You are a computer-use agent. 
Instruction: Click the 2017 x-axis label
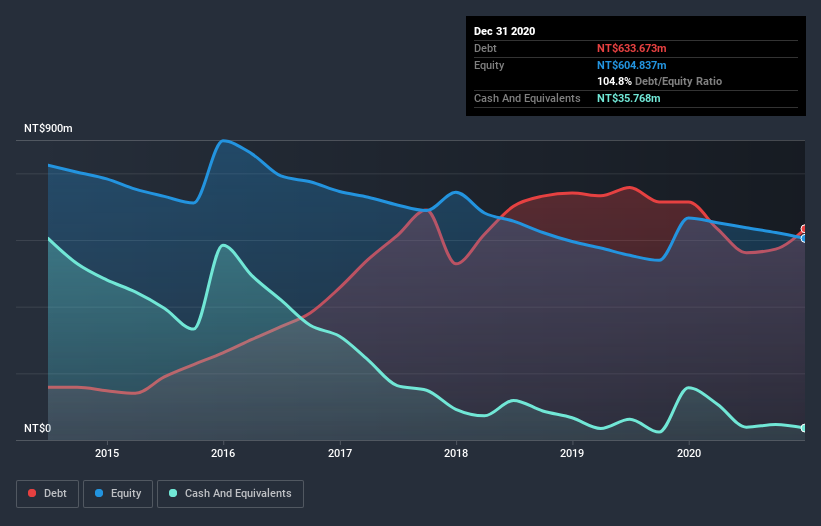click(x=340, y=453)
